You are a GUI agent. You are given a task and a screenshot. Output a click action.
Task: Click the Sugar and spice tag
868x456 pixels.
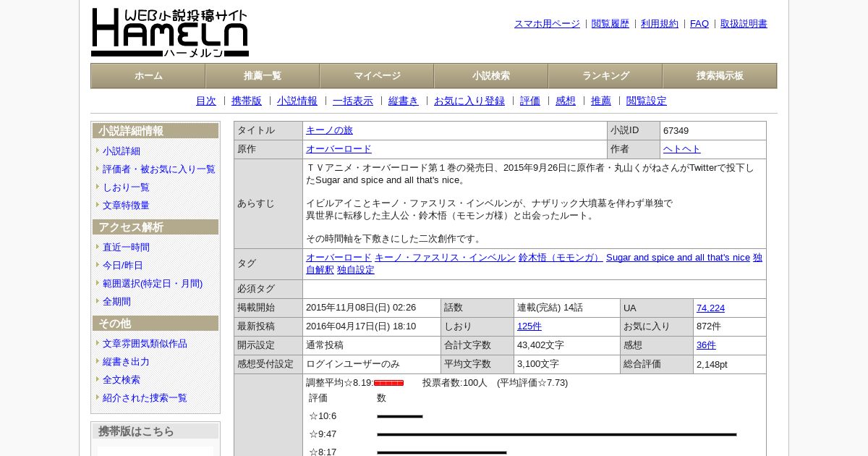tap(678, 258)
